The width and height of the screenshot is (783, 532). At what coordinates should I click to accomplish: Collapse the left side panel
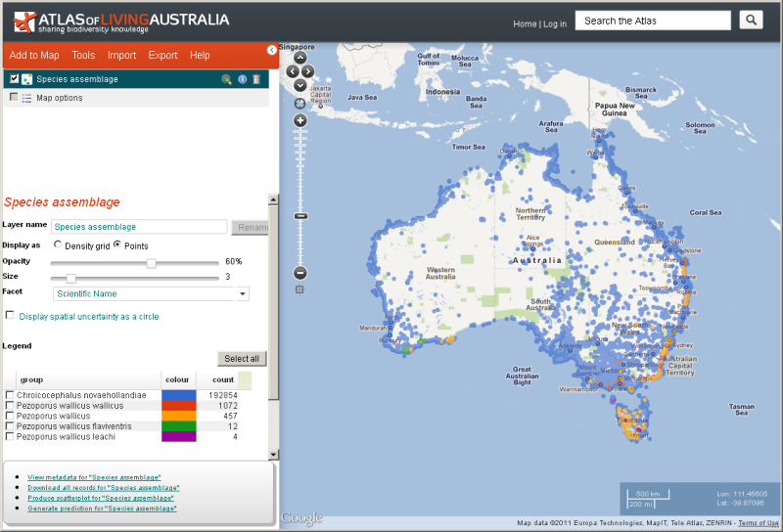[272, 50]
